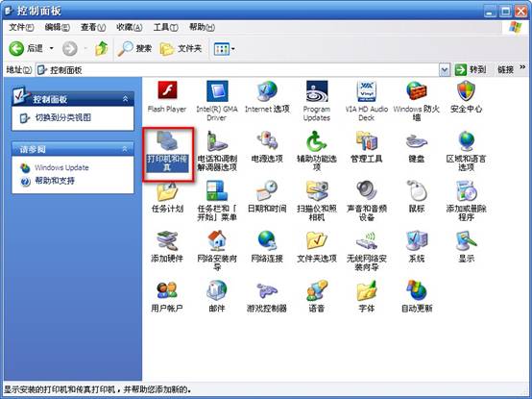Select 打印机和传真 icon
The width and height of the screenshot is (532, 399).
coord(167,151)
